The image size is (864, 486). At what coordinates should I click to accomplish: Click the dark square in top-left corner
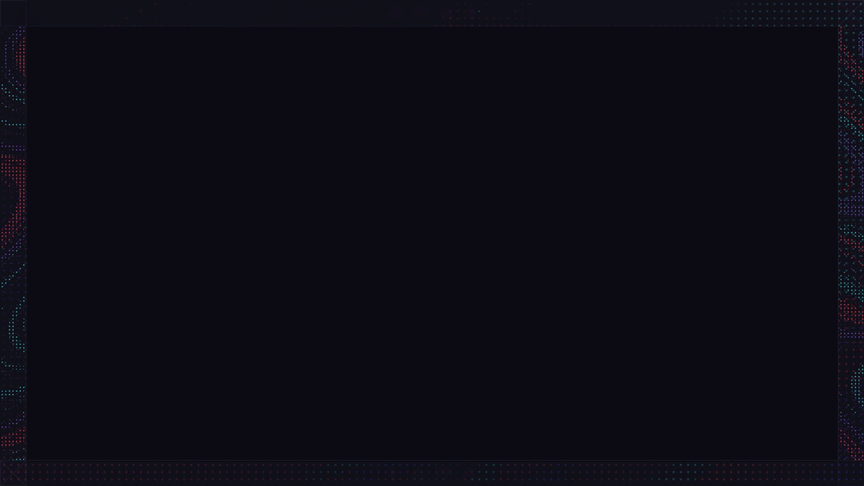tap(13, 13)
